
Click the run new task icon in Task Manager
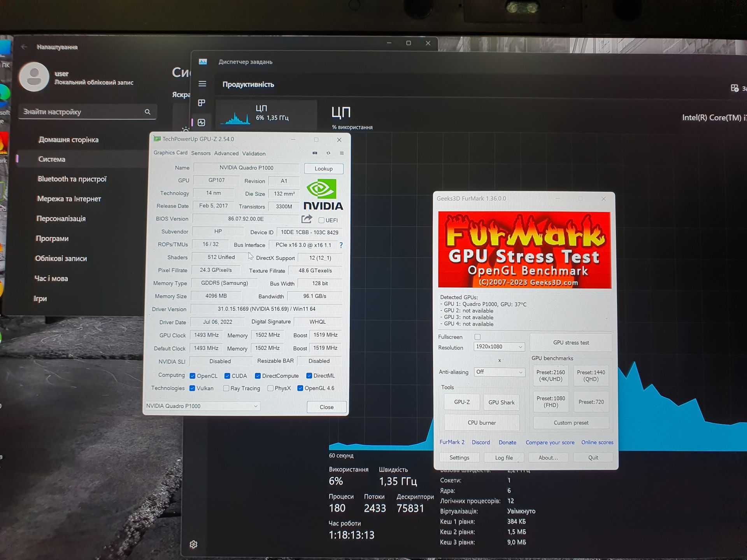[735, 88]
